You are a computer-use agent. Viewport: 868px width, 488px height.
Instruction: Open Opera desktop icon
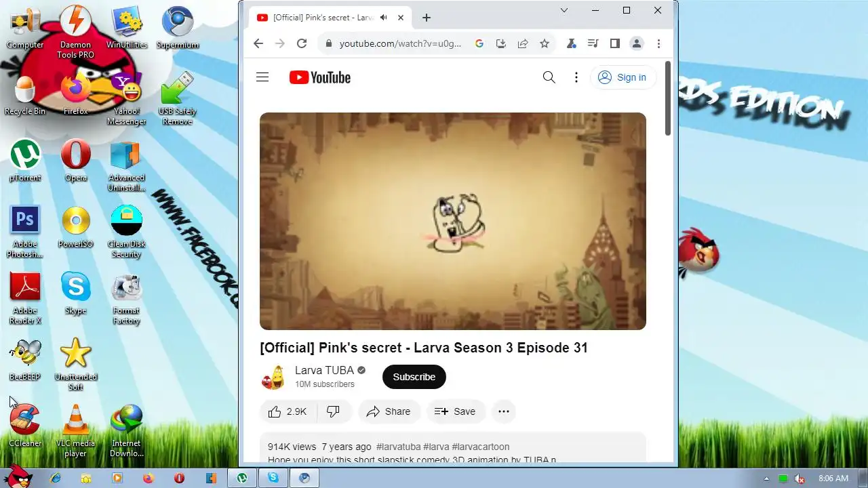pos(76,161)
